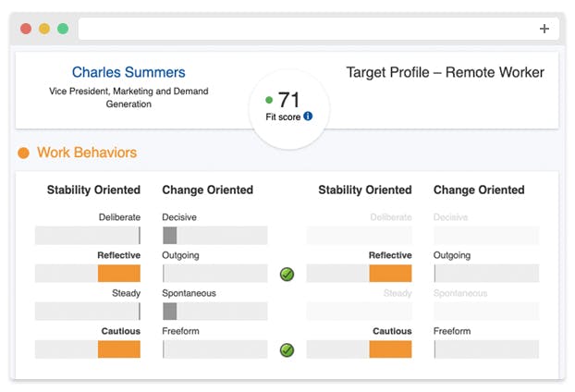Click Charles's gray Spontaneous bar
The height and width of the screenshot is (392, 575).
(x=170, y=312)
